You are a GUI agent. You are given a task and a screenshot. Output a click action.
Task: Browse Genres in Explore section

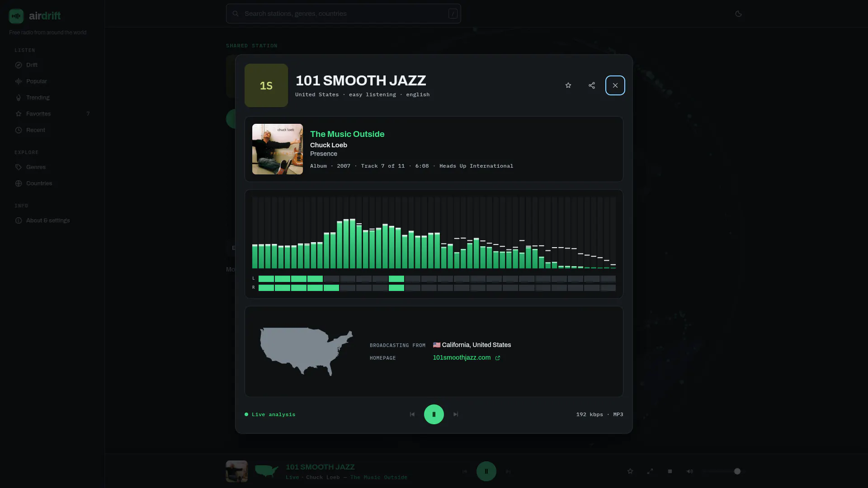click(52, 167)
